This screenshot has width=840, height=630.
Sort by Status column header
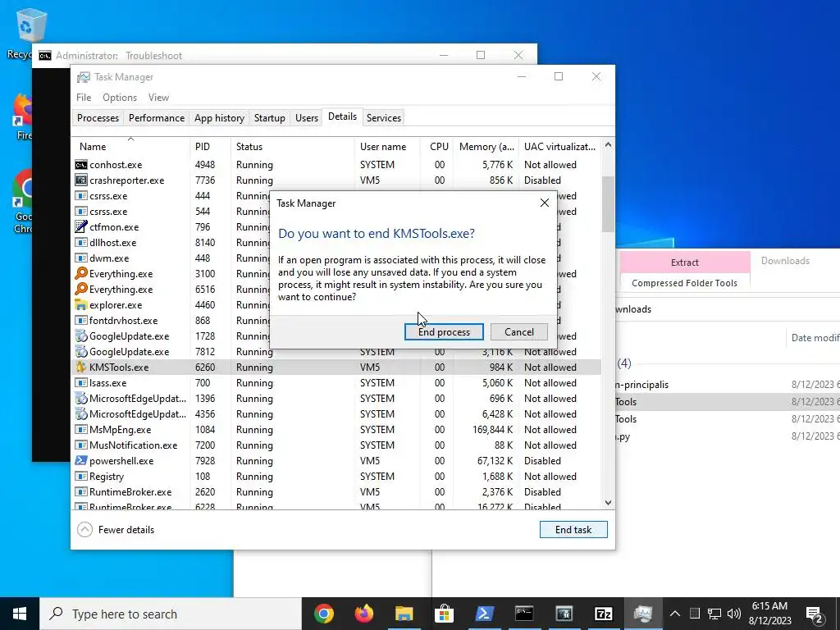point(293,146)
